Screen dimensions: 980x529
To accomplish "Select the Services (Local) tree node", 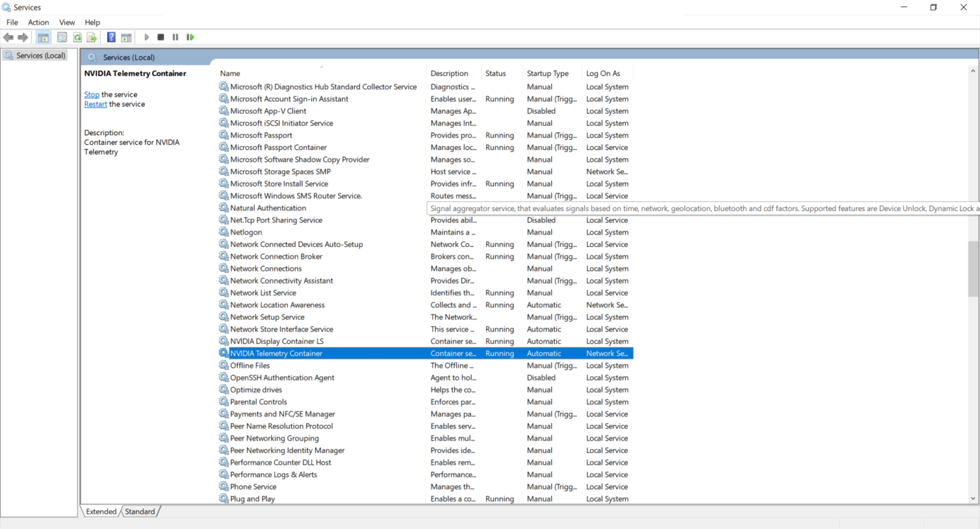I will click(x=35, y=56).
